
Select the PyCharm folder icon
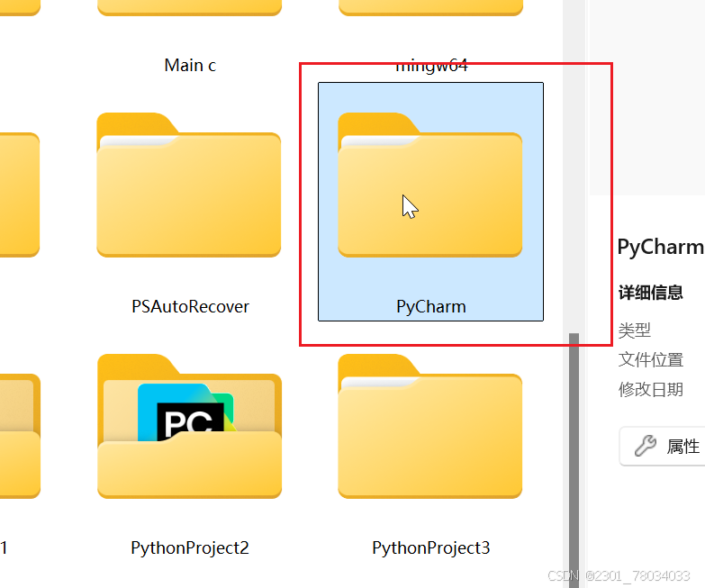click(x=429, y=185)
